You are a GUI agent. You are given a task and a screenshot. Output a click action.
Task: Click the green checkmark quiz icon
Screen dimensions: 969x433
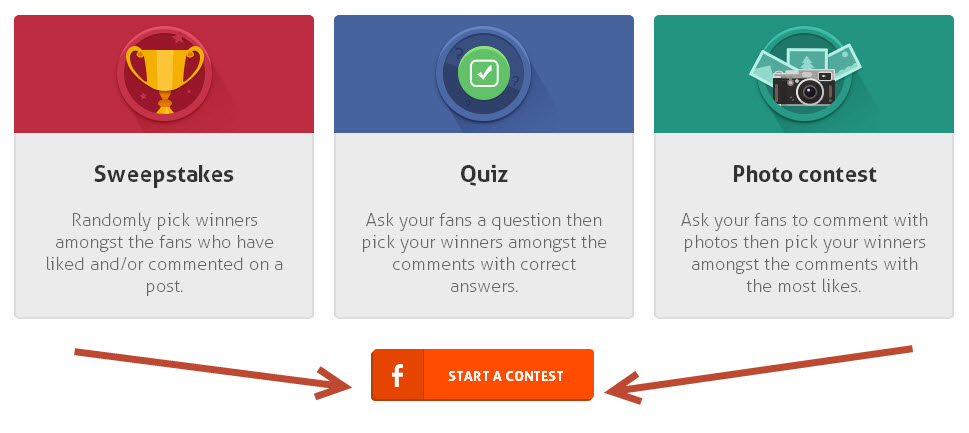point(484,74)
